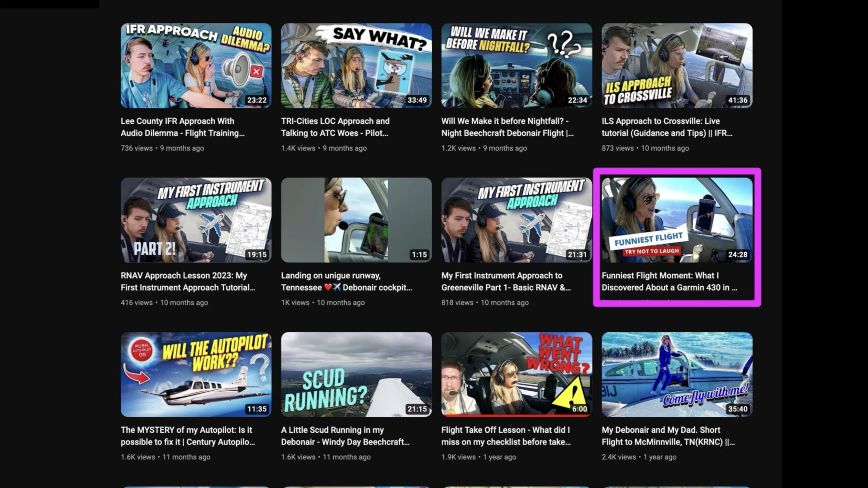Open the 'Say What?' TRI-Cities LOC thumbnail
Viewport: 868px width, 488px height.
coord(356,66)
